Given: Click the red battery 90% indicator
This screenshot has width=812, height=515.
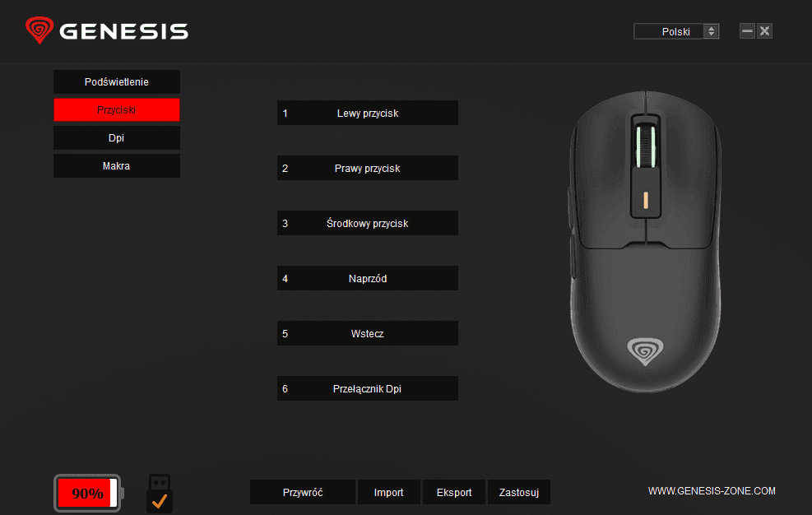Looking at the screenshot, I should tap(89, 493).
